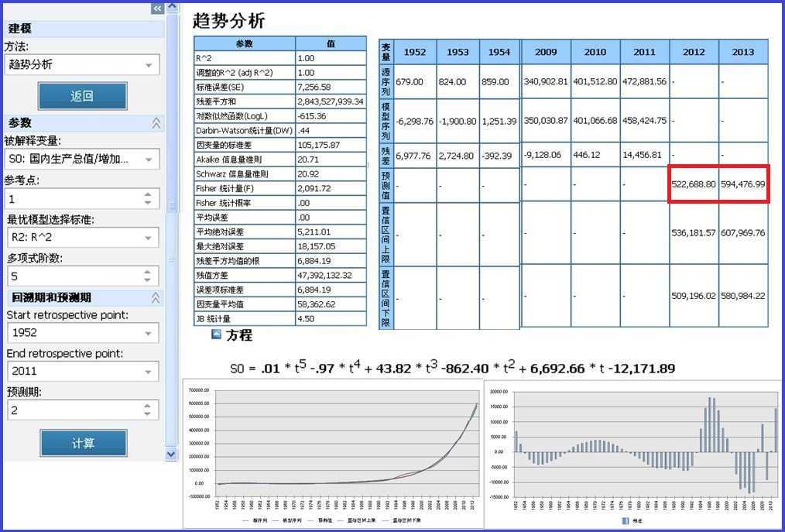Click the 返回 button
The image size is (785, 532).
[83, 96]
